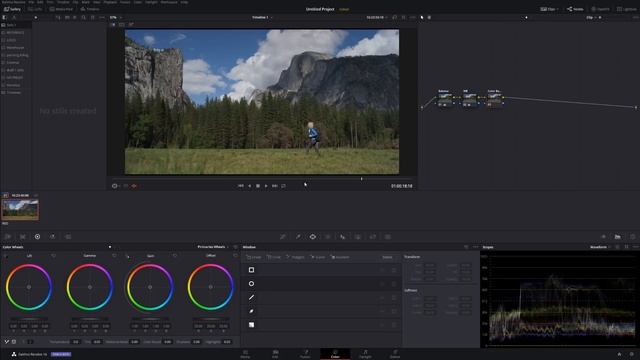Open the Window palette options menu
640x360 pixels.
(476, 247)
